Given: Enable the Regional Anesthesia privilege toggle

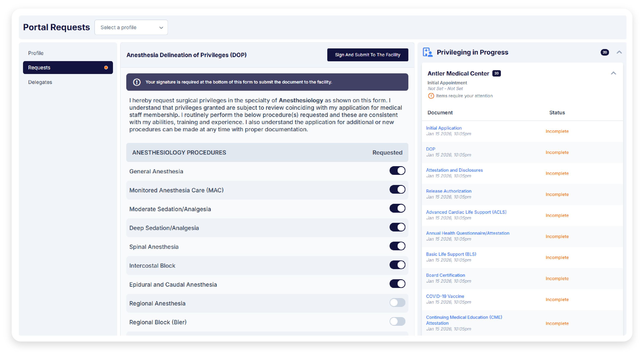Looking at the screenshot, I should coord(397,303).
